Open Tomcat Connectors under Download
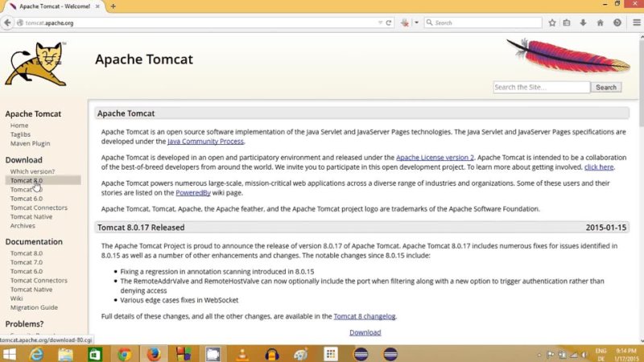 tap(39, 208)
